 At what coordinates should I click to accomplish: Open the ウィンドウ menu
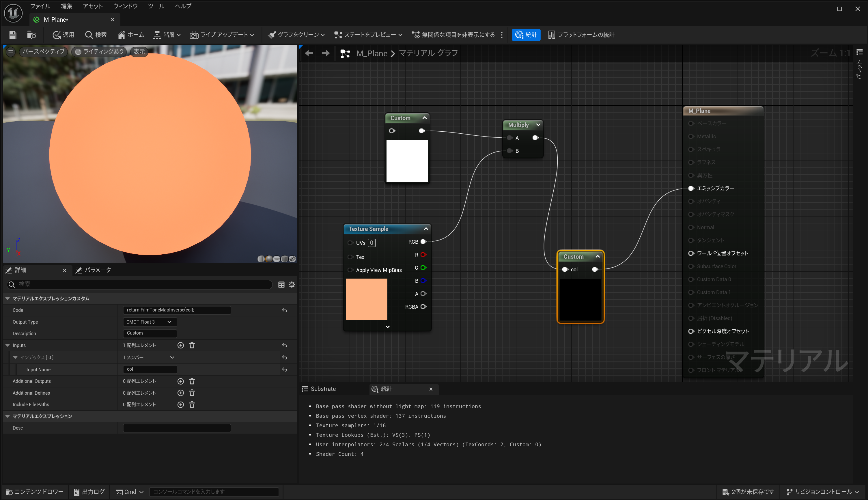pos(125,6)
